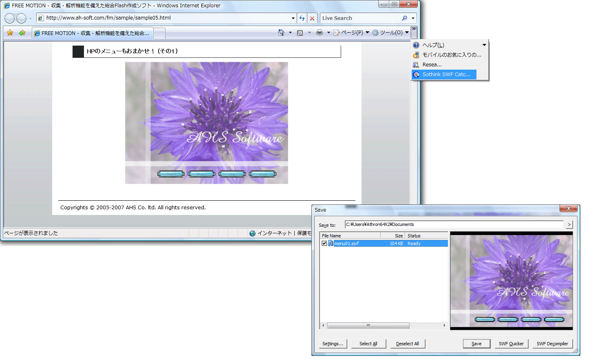Viewport: 593px width, 364px height.
Task: Open recent pages dropdown next to forward button
Action: click(30, 18)
